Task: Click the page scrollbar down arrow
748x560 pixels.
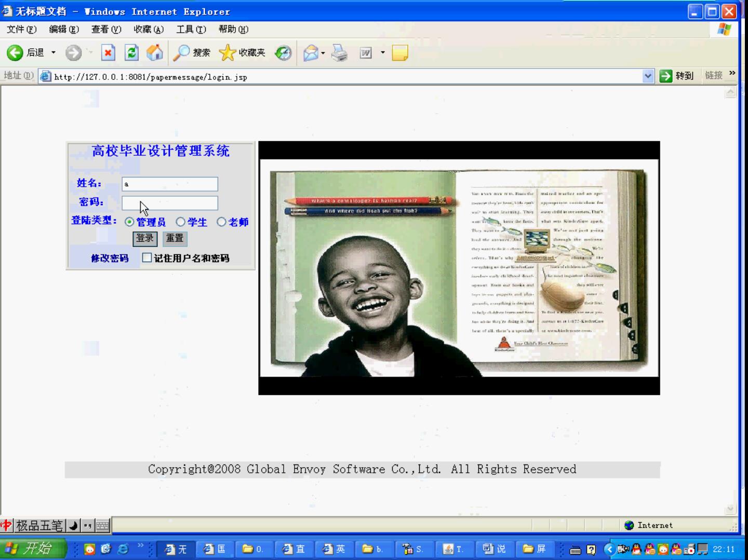Action: [730, 509]
